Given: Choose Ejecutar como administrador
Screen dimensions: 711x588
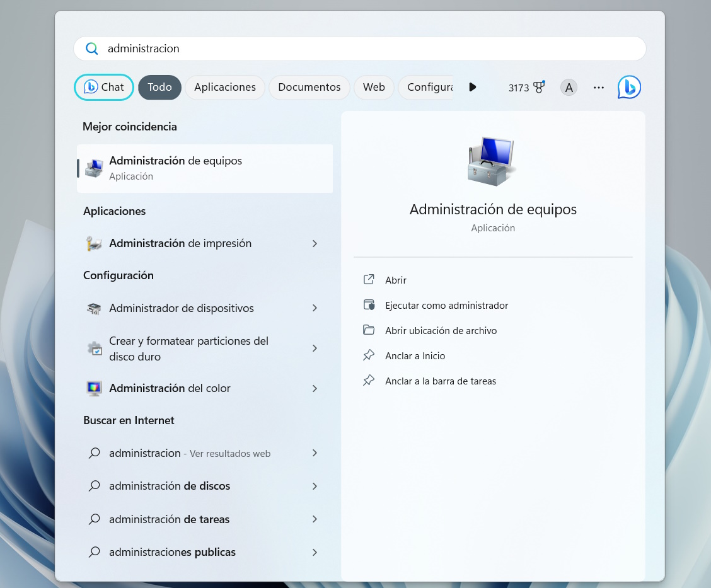Looking at the screenshot, I should pos(447,306).
